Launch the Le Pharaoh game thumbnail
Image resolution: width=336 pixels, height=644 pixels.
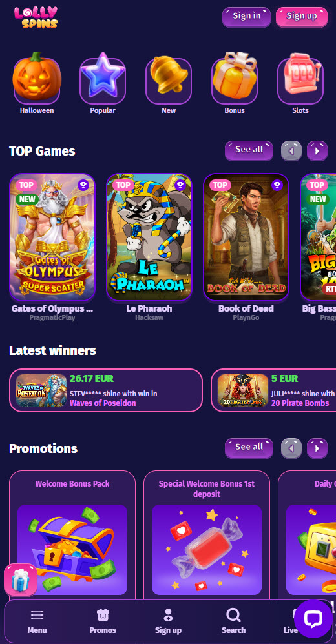(x=149, y=237)
